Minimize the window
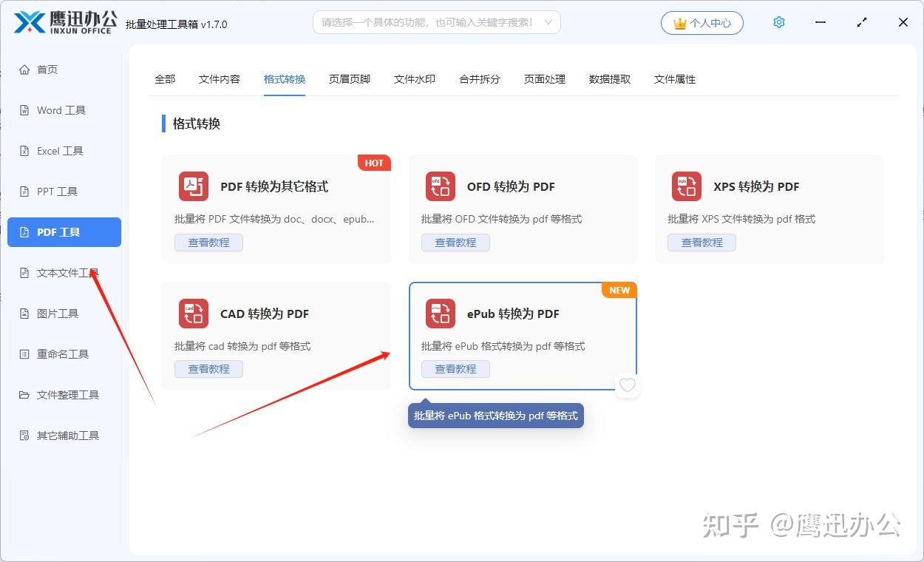This screenshot has height=562, width=924. [x=821, y=23]
